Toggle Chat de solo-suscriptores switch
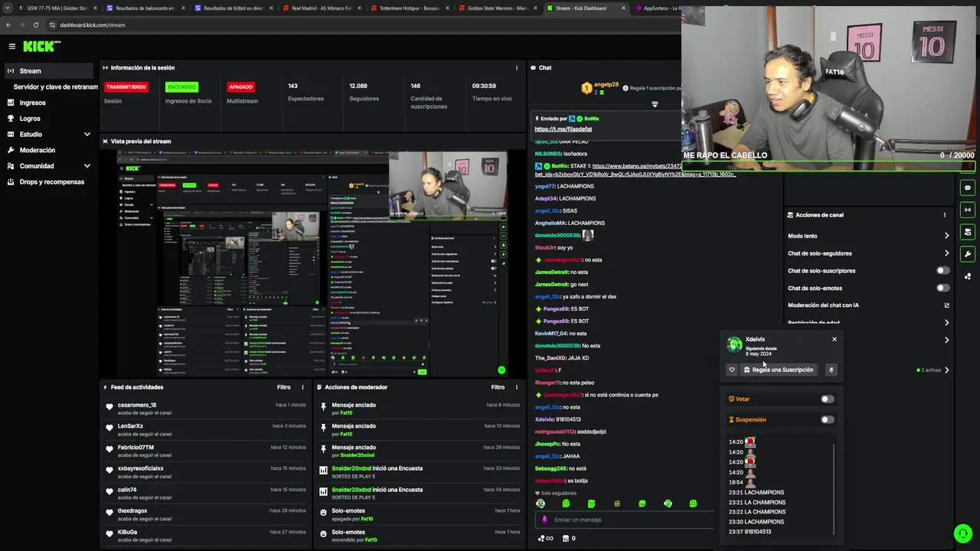Image resolution: width=980 pixels, height=551 pixels. [943, 271]
